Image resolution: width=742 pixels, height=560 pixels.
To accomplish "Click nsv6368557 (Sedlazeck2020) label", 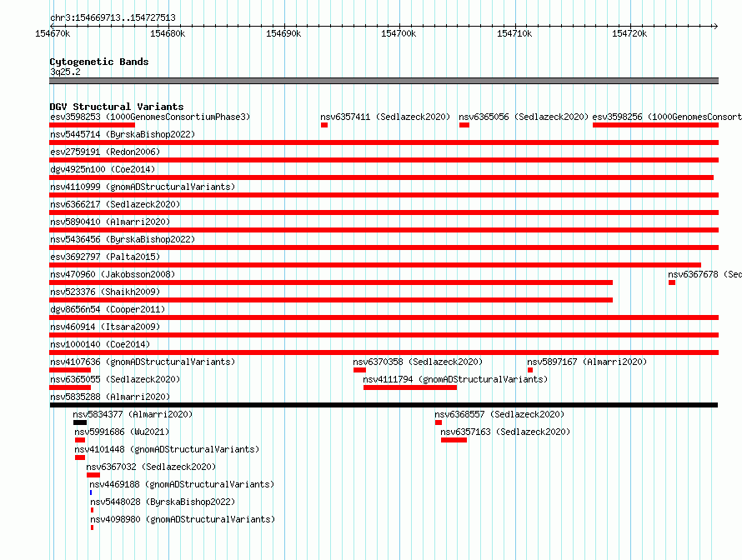I will point(499,414).
